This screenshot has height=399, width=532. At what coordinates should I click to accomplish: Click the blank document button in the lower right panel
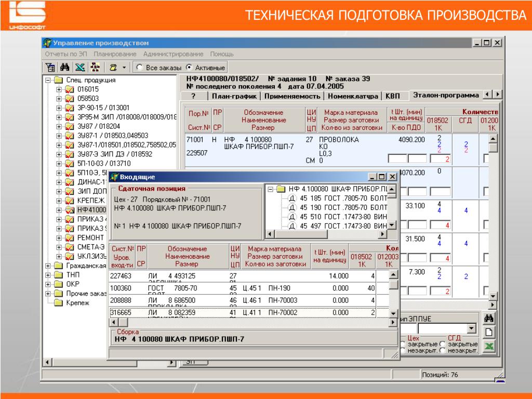[x=489, y=332]
